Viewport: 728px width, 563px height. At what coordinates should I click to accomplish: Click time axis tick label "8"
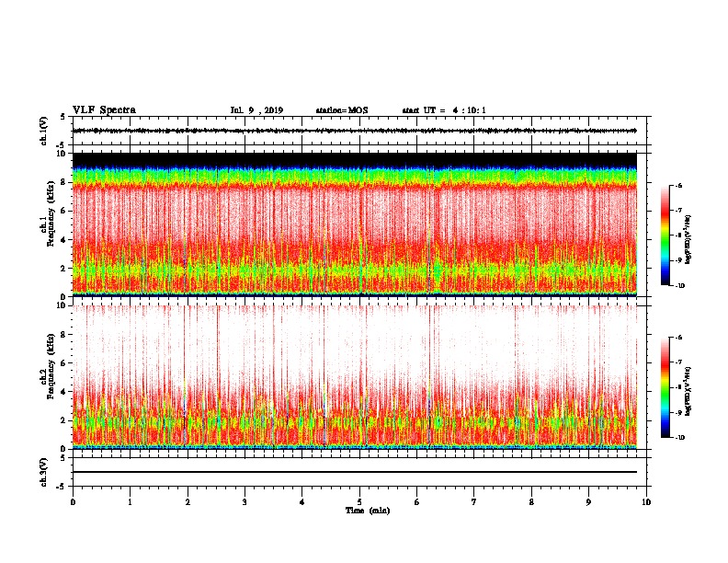point(531,502)
